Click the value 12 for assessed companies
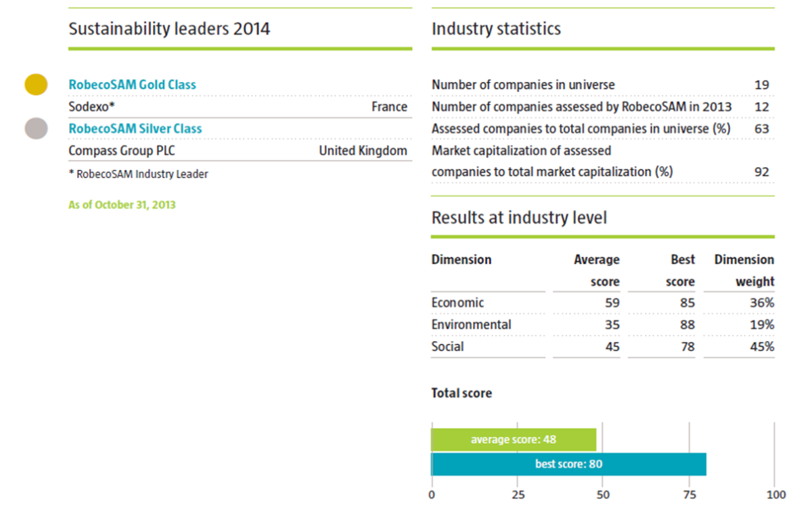812x517 pixels. tap(762, 106)
